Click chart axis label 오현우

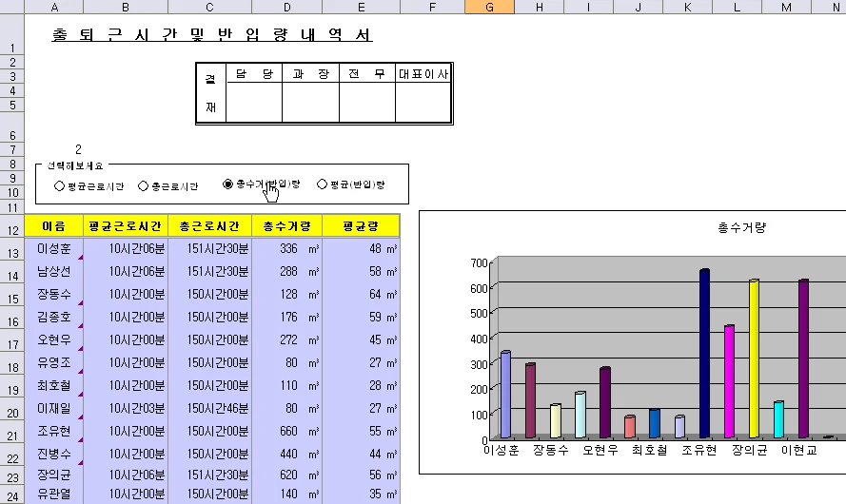pyautogui.click(x=600, y=450)
